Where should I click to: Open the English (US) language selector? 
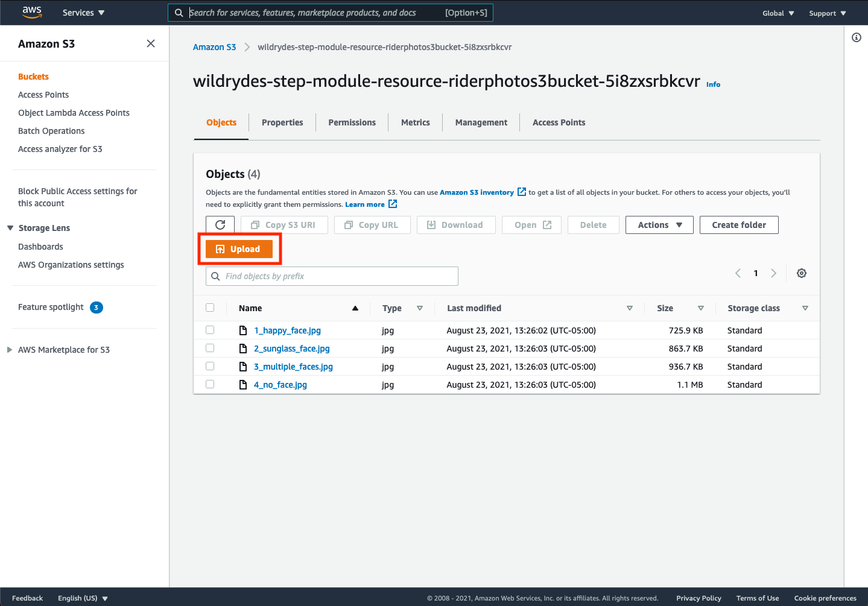pos(83,598)
